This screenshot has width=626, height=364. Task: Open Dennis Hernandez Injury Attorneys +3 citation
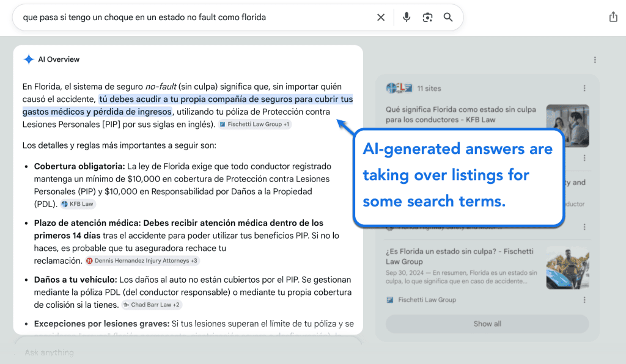(x=142, y=261)
